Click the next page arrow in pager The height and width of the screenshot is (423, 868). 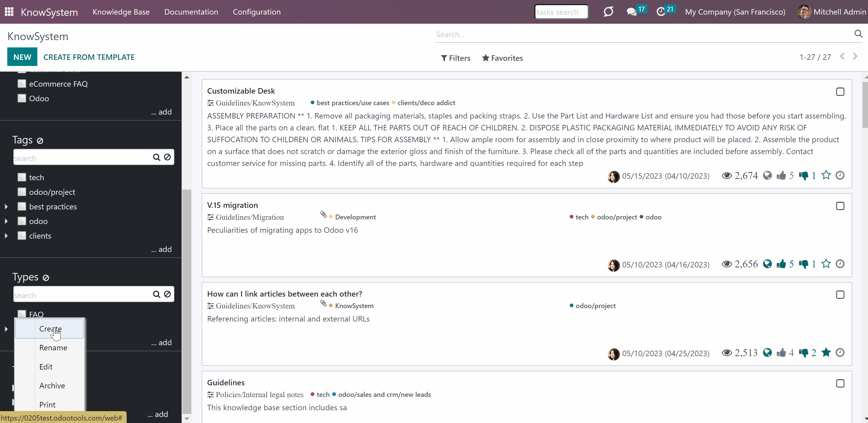pyautogui.click(x=855, y=56)
